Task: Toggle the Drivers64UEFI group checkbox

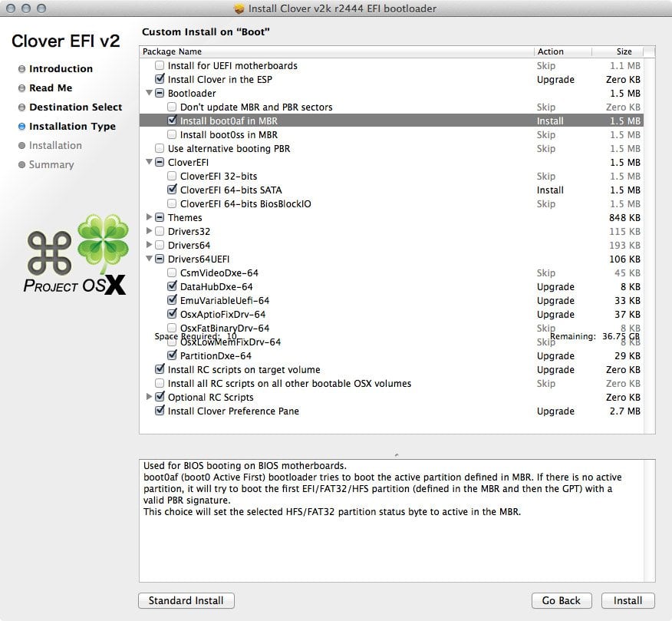Action: [x=160, y=259]
